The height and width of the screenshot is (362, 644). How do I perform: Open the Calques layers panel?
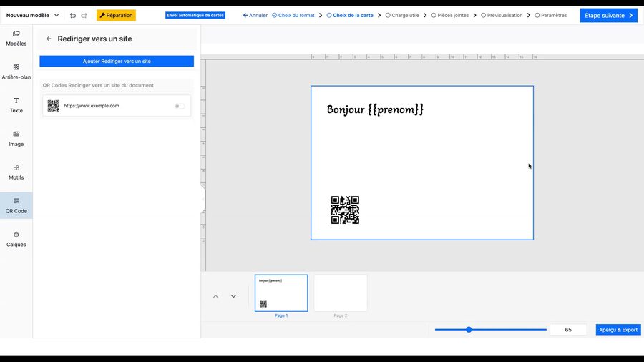point(16,239)
